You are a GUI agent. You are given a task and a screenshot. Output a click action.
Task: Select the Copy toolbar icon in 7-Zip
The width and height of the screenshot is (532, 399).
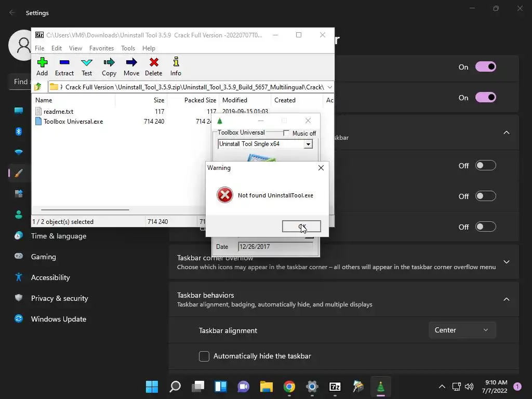(x=109, y=67)
